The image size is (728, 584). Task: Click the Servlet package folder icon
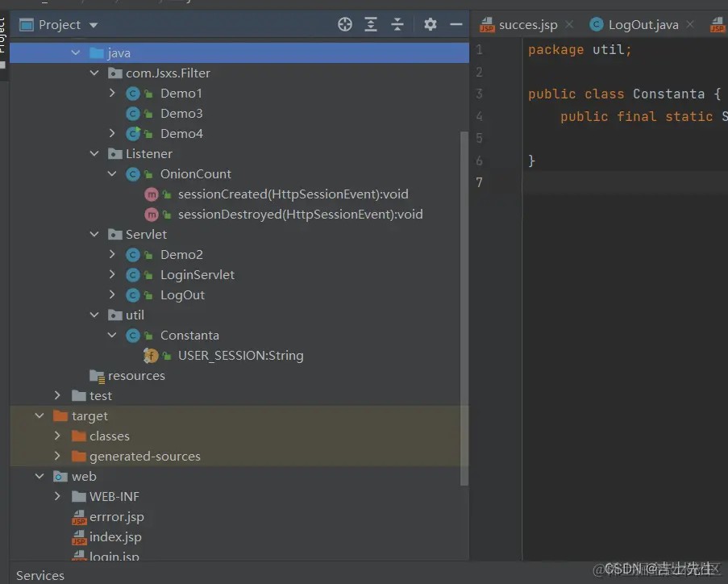click(115, 234)
